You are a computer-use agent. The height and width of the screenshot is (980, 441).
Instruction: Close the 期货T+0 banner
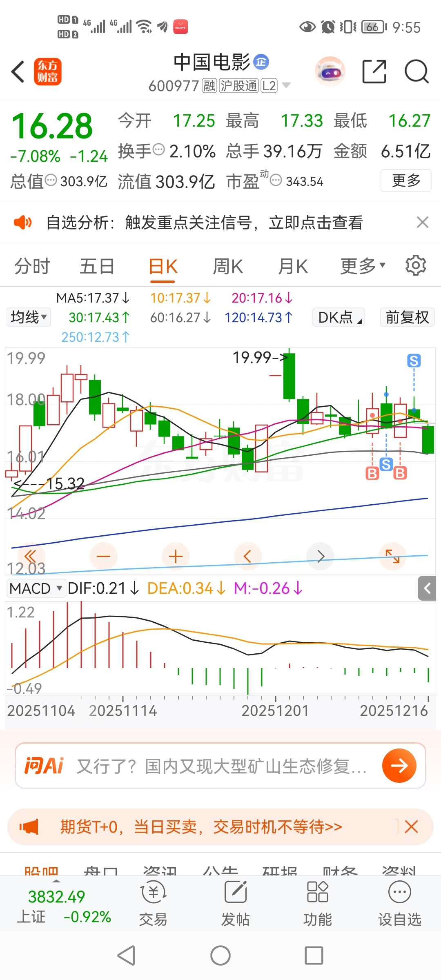click(411, 827)
